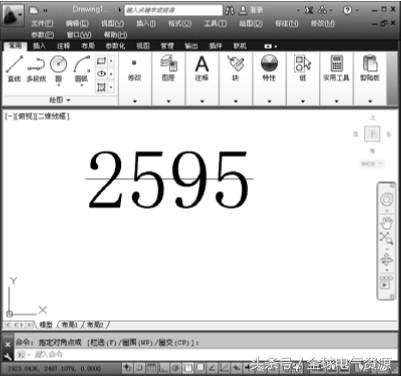Select the Rectangle tool in draw panel
The height and width of the screenshot is (376, 401).
point(101,61)
